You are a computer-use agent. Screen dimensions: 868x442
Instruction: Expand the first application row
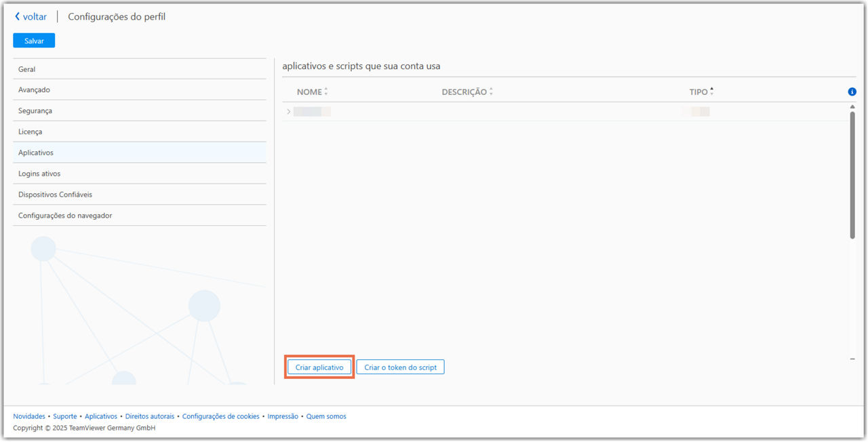click(289, 112)
